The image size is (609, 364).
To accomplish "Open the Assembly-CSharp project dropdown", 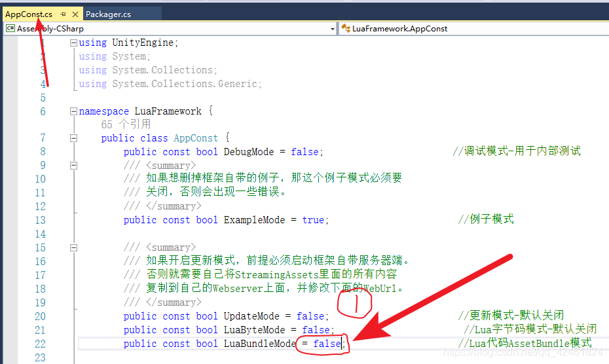I will 333,29.
